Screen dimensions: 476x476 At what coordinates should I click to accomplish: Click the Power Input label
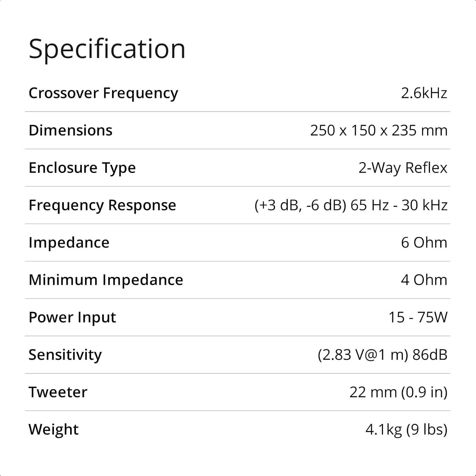[x=72, y=317]
